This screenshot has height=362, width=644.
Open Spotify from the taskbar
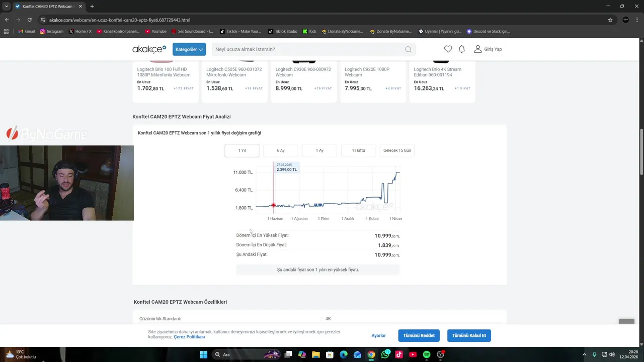(427, 354)
